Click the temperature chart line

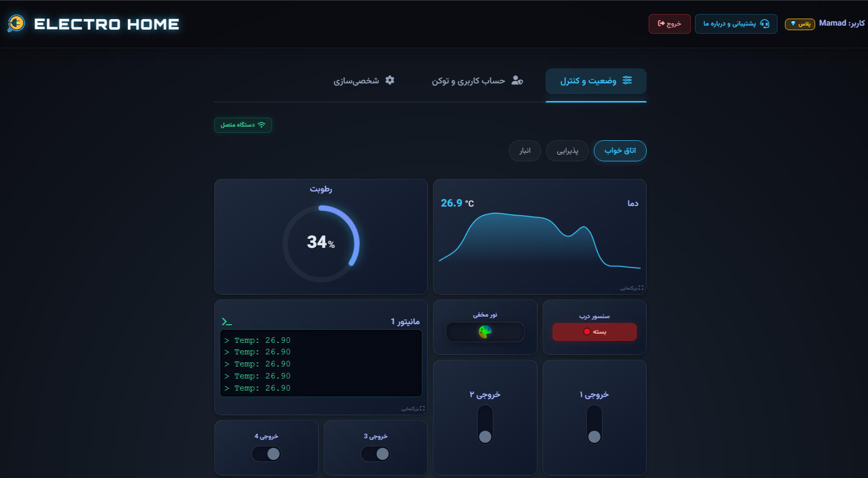point(540,240)
